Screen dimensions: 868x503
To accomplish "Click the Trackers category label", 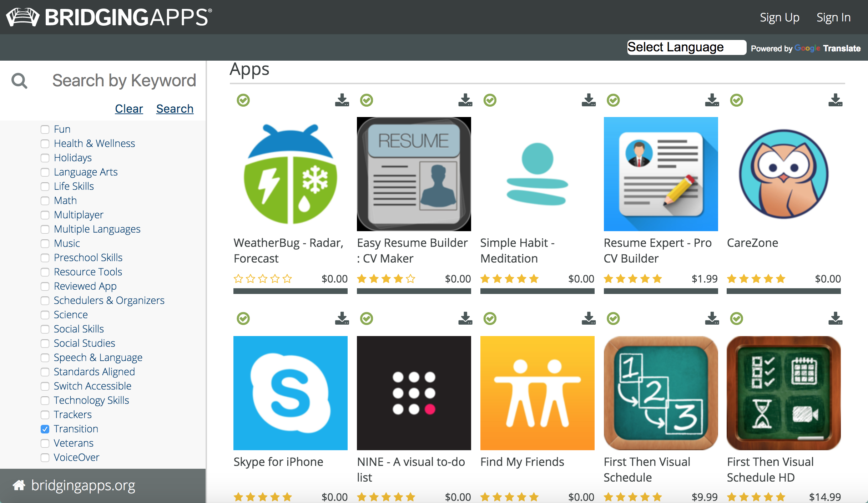I will tap(72, 415).
